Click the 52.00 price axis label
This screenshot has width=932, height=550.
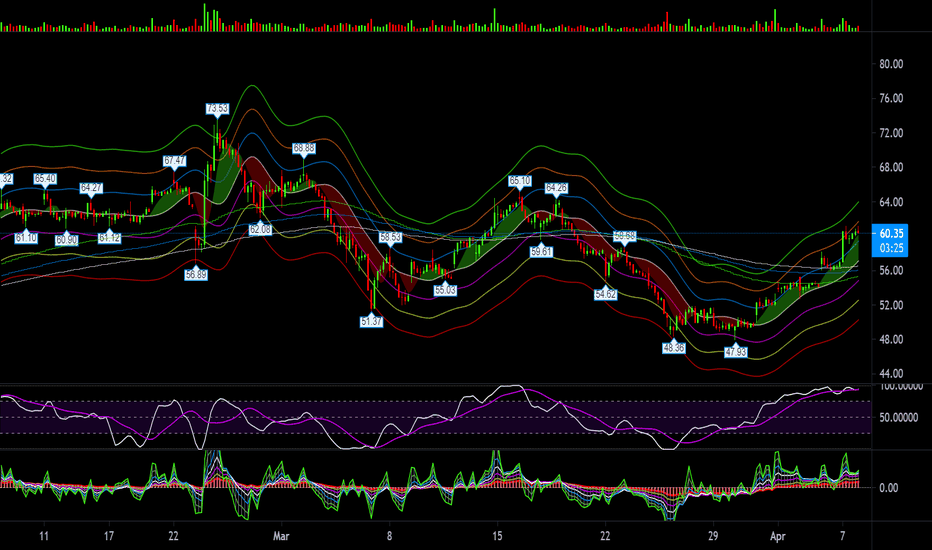pos(891,305)
